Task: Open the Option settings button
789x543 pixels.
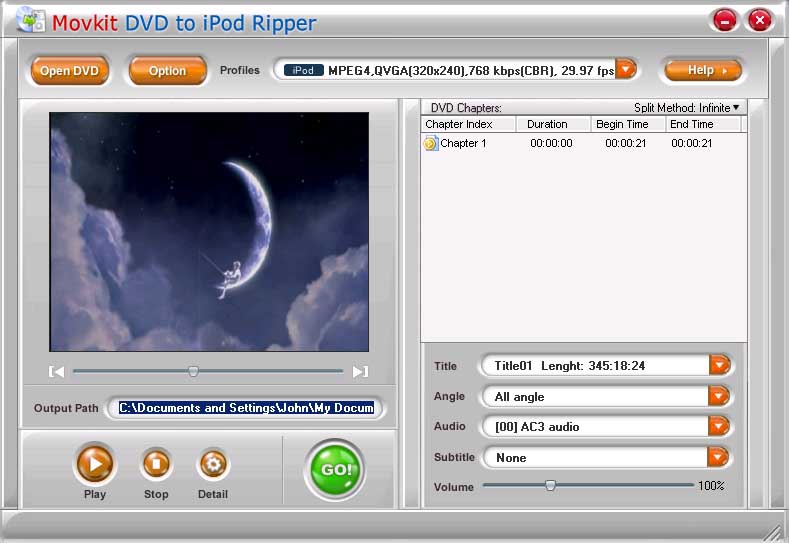Action: point(168,70)
